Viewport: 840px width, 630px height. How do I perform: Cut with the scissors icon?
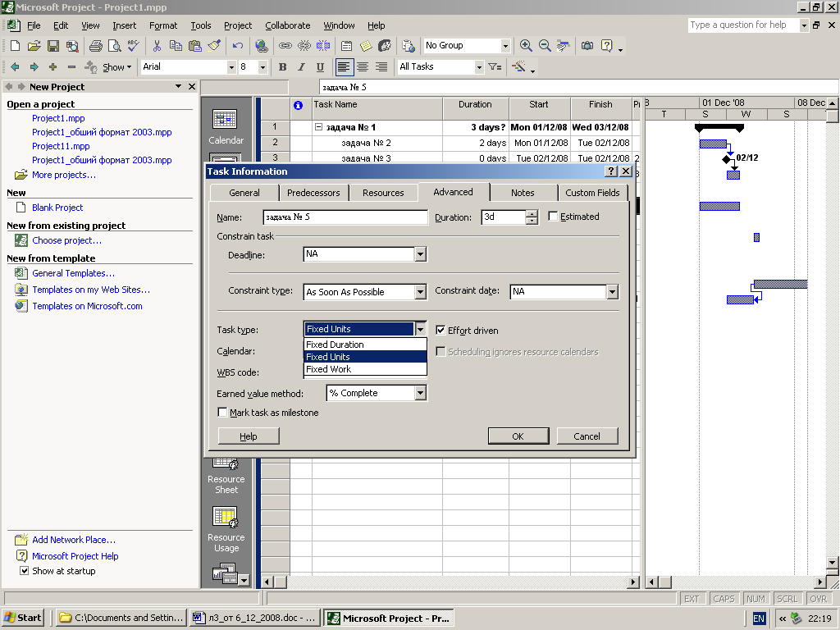coord(157,46)
